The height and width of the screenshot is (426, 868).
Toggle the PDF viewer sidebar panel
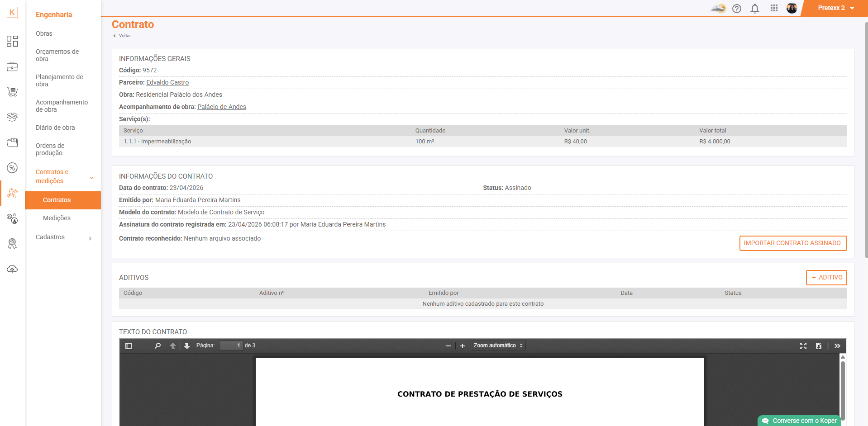(129, 346)
